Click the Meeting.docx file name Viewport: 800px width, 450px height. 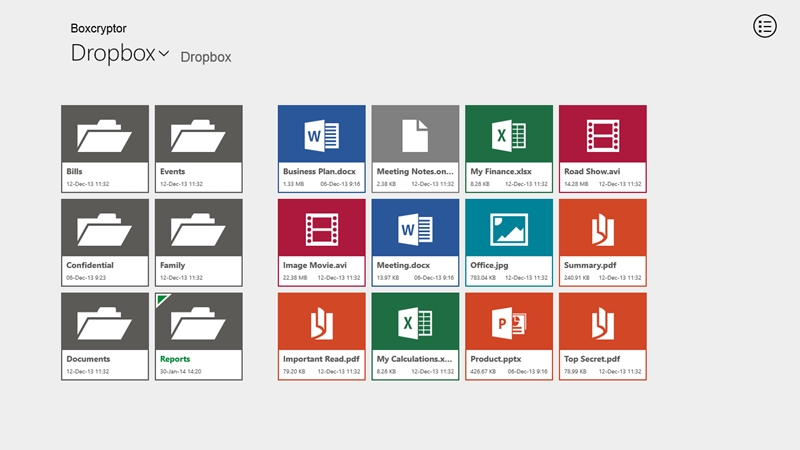404,265
